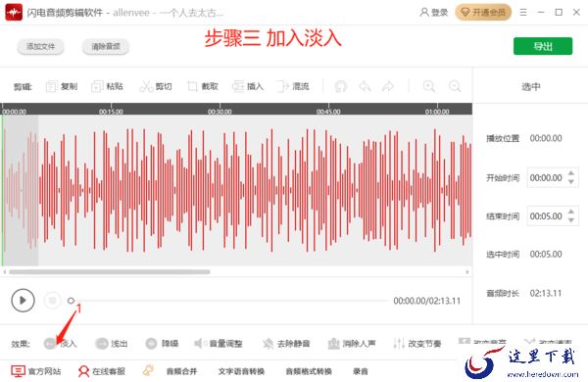This screenshot has width=588, height=382.
Task: Click the scrollbar right arrow
Action: (467, 271)
